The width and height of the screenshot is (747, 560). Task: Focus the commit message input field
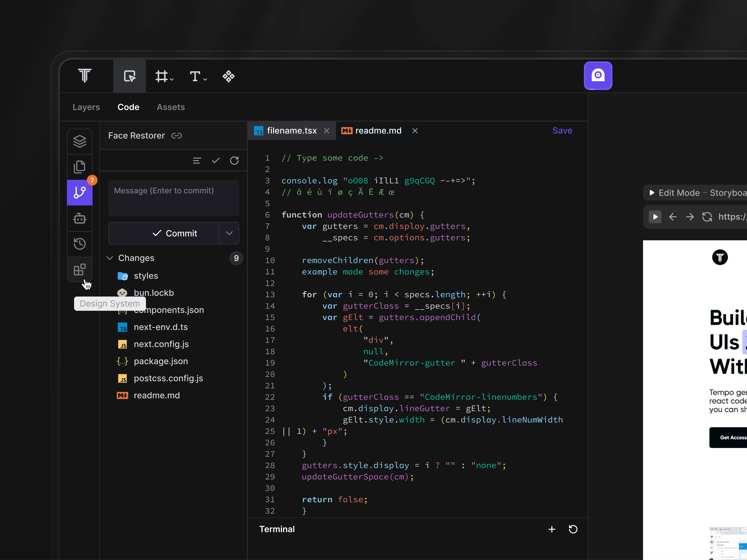174,198
